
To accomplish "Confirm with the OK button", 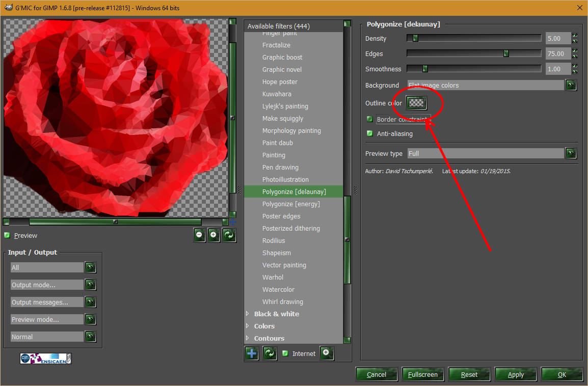I will coord(562,374).
